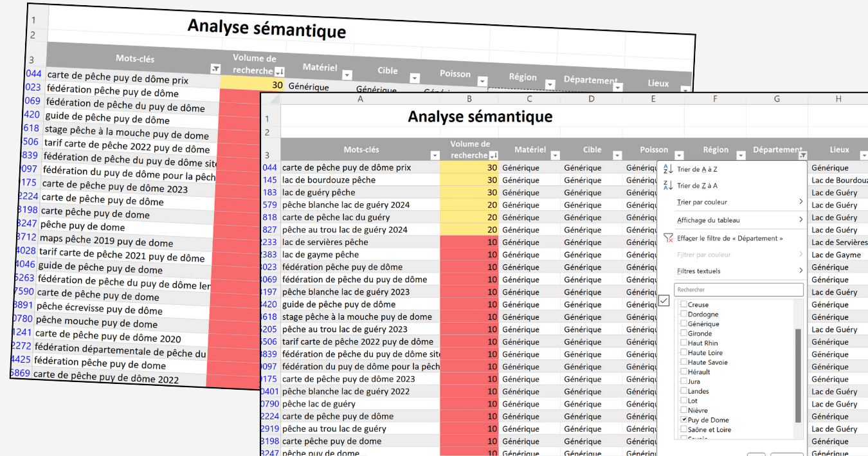
Task: Check the Gironde checkbox
Action: click(x=683, y=333)
